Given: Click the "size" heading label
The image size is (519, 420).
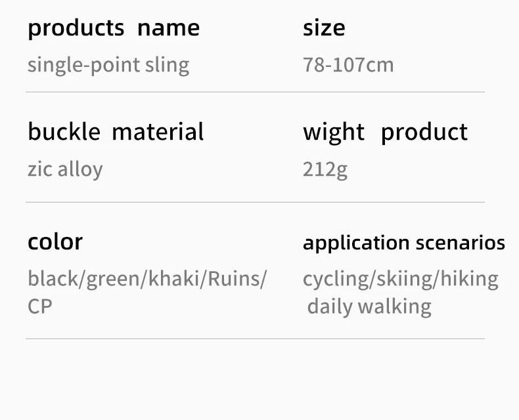Looking at the screenshot, I should tap(324, 28).
